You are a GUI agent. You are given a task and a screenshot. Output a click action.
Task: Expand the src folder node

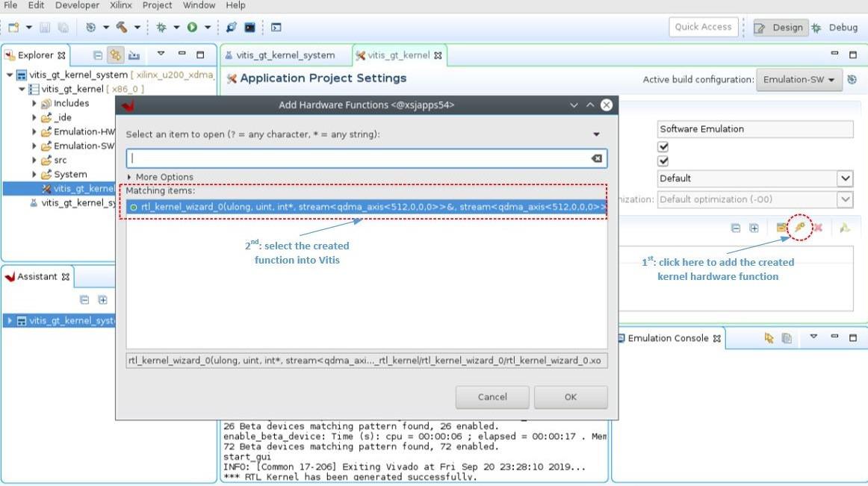pos(34,160)
